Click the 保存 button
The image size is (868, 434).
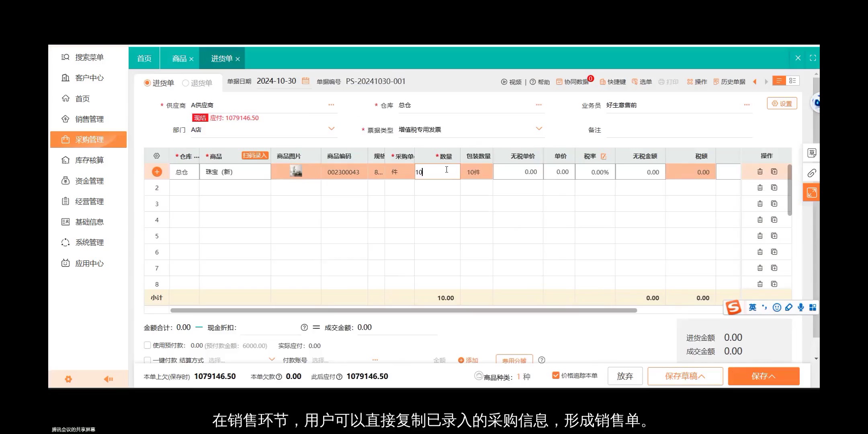click(763, 376)
